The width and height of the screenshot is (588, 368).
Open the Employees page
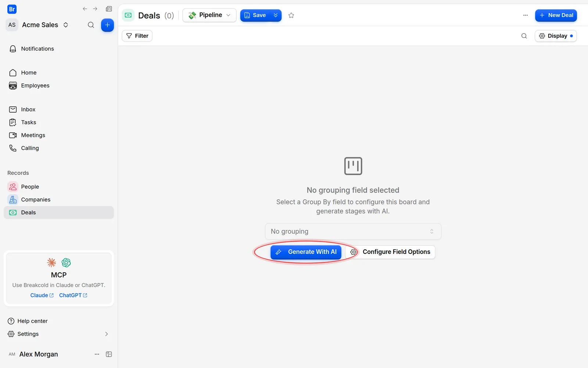pyautogui.click(x=59, y=85)
